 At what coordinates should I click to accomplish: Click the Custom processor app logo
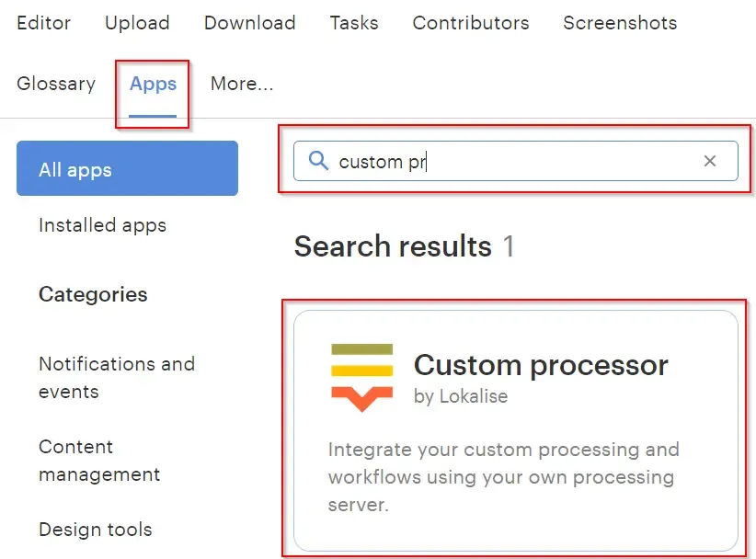click(362, 377)
